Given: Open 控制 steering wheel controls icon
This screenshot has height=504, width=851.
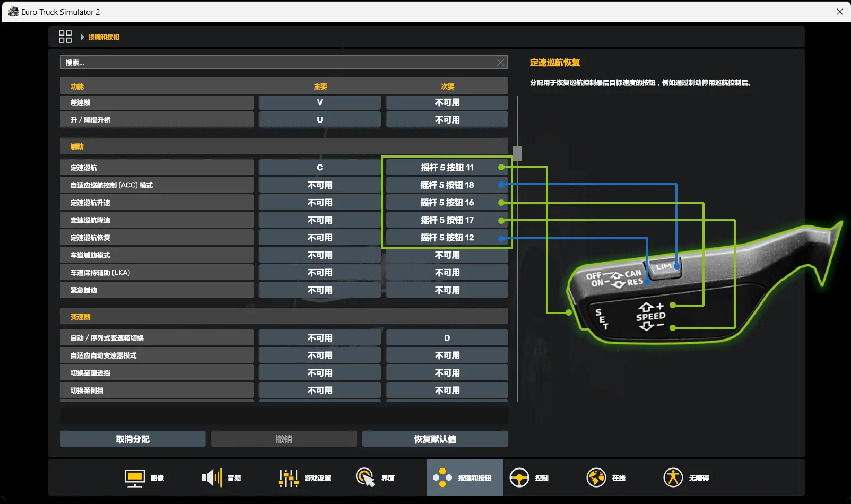Looking at the screenshot, I should point(519,478).
